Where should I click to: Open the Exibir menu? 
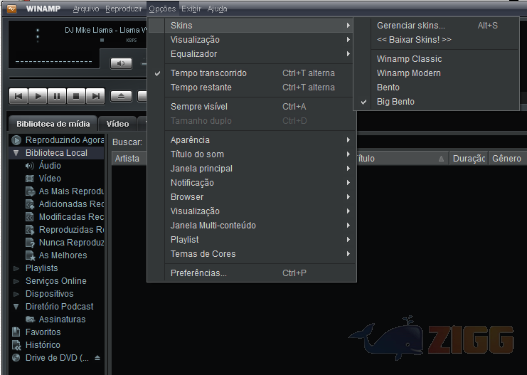[191, 9]
